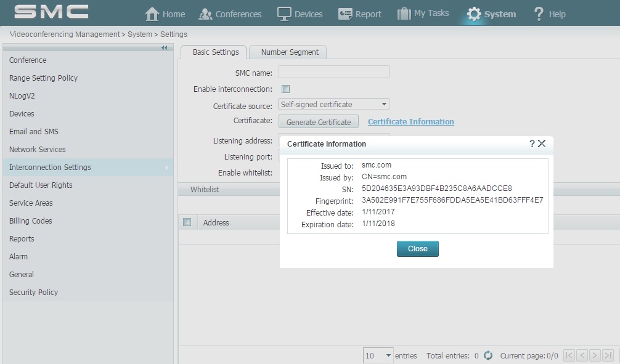Viewport: 620px width, 364px height.
Task: Open Certificate Information link
Action: click(411, 122)
